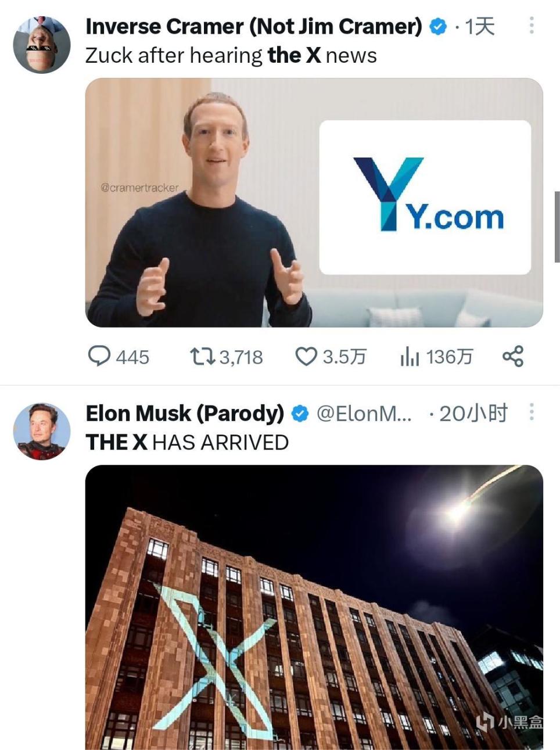Open more options on Elon Musk (Parody) tweet
Image resolution: width=560 pixels, height=750 pixels.
(532, 412)
